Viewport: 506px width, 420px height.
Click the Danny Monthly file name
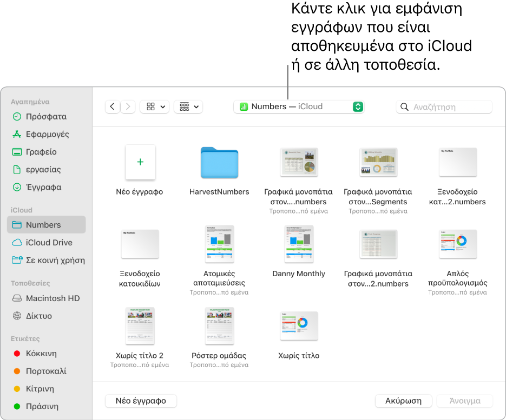point(299,274)
